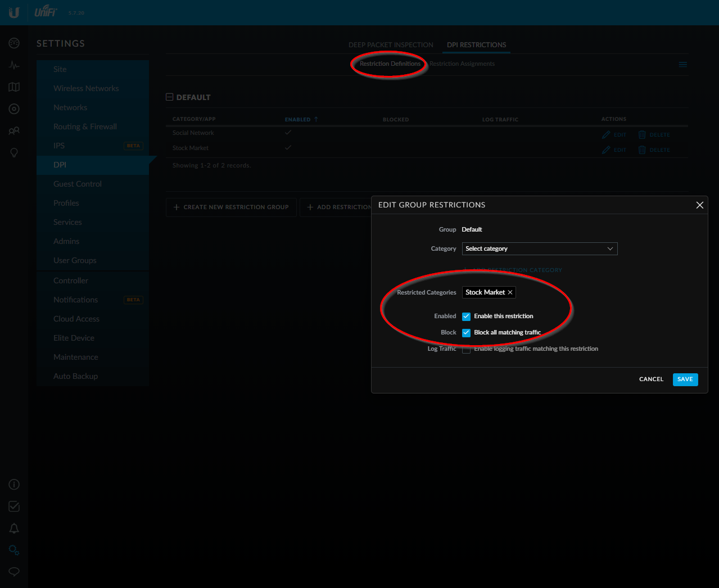Image resolution: width=719 pixels, height=588 pixels.
Task: Open the Select category dropdown
Action: pyautogui.click(x=539, y=248)
